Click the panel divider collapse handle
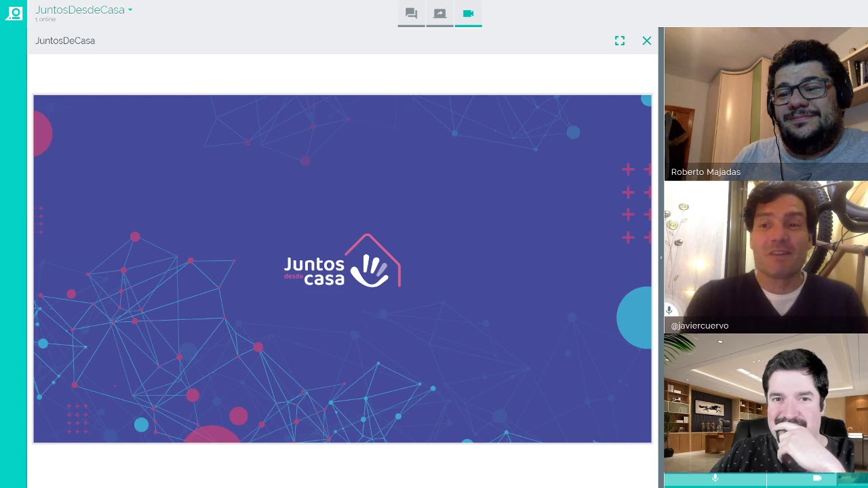868x488 pixels. point(661,258)
